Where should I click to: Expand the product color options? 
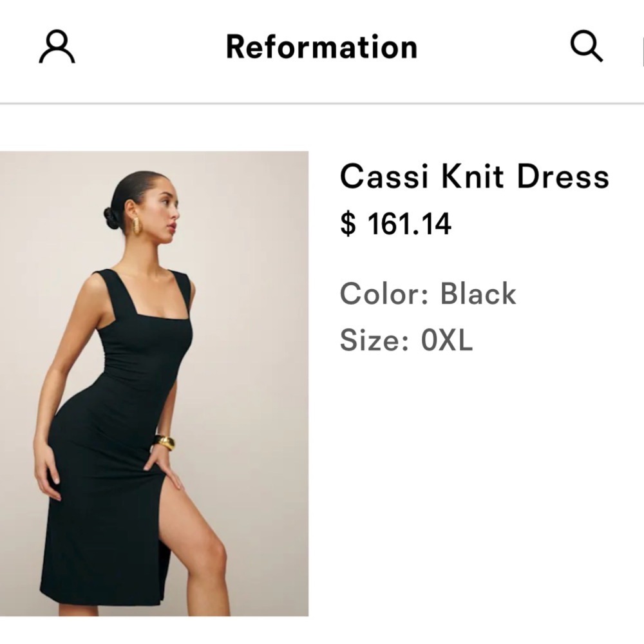click(x=428, y=294)
